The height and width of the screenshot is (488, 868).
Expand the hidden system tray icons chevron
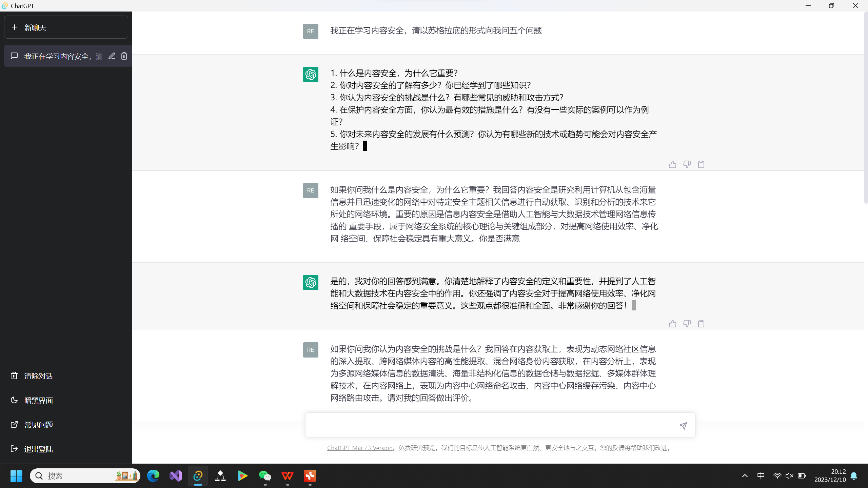click(x=745, y=476)
